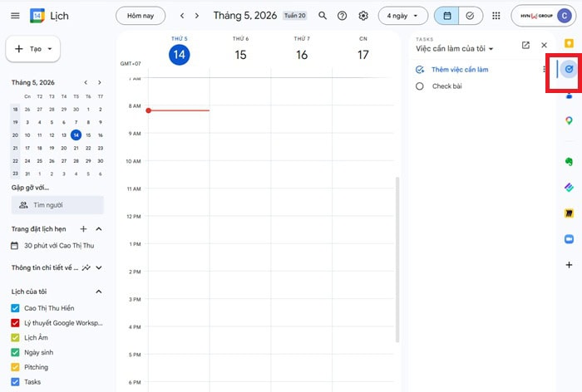Click the Check bài task text
This screenshot has width=582, height=392.
tap(447, 86)
